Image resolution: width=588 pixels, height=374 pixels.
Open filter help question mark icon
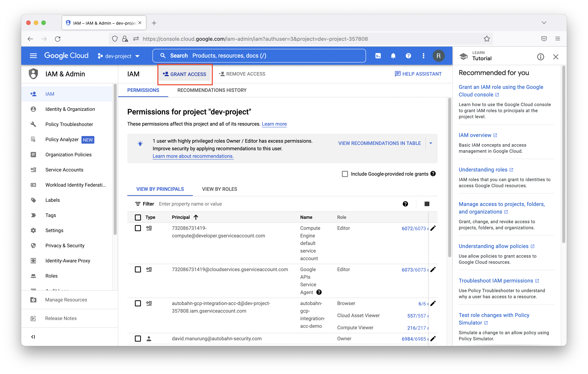tap(405, 204)
